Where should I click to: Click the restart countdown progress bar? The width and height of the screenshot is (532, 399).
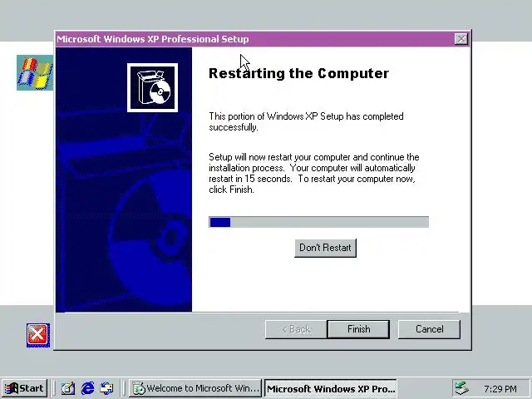coord(318,222)
